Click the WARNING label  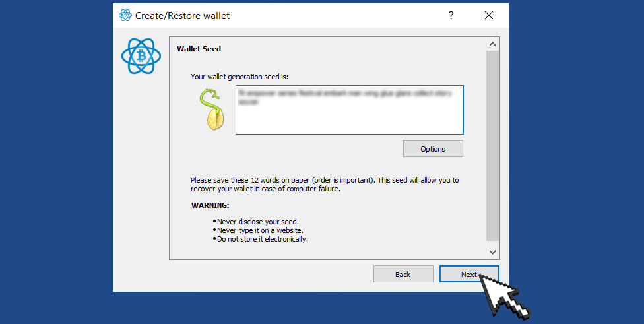210,205
